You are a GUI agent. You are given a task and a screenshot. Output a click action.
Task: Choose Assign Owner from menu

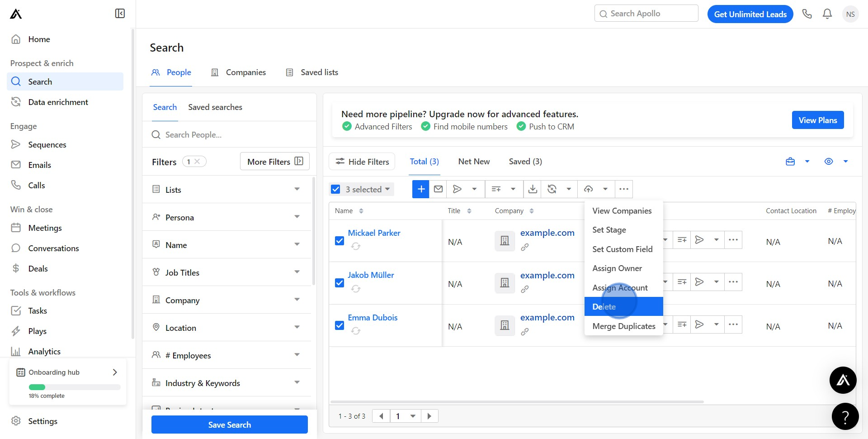point(623,268)
